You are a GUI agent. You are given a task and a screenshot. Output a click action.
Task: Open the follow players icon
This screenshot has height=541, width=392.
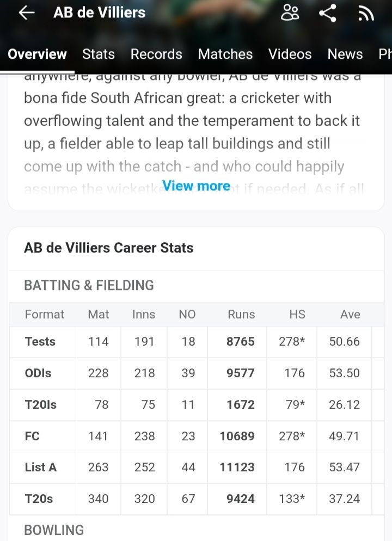click(x=290, y=13)
